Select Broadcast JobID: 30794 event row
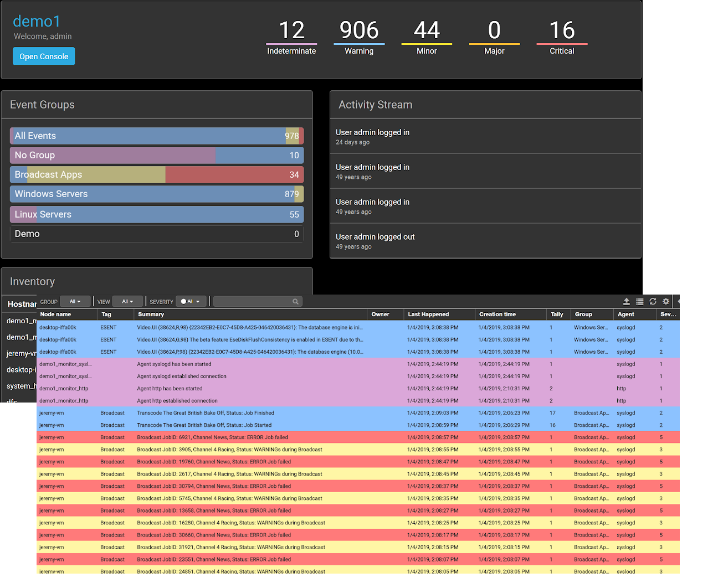This screenshot has width=718, height=588. coord(358,486)
